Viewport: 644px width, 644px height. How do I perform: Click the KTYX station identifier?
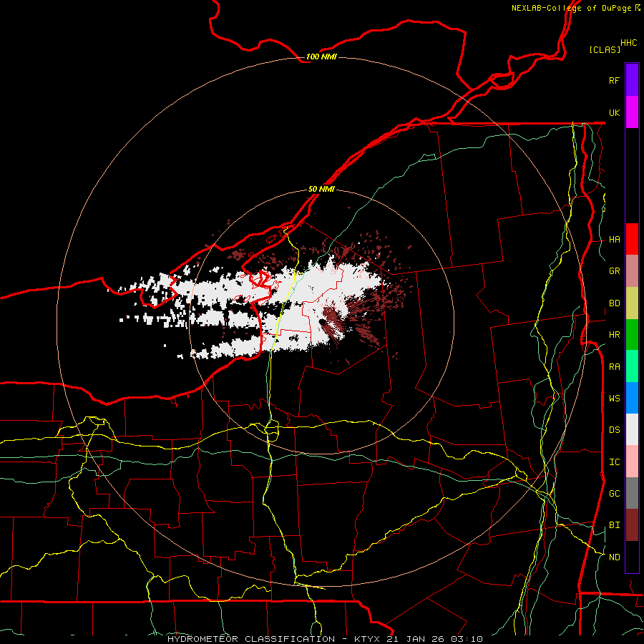[x=367, y=639]
